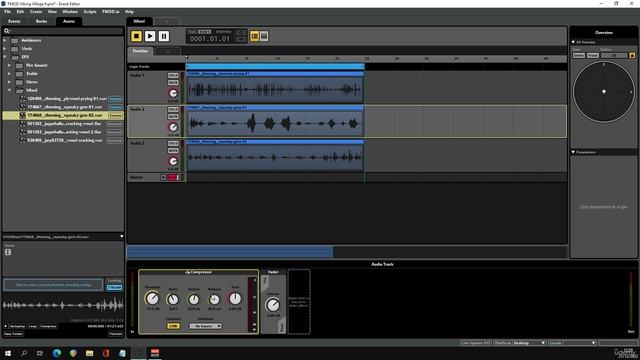Open the Create menu

tap(36, 11)
